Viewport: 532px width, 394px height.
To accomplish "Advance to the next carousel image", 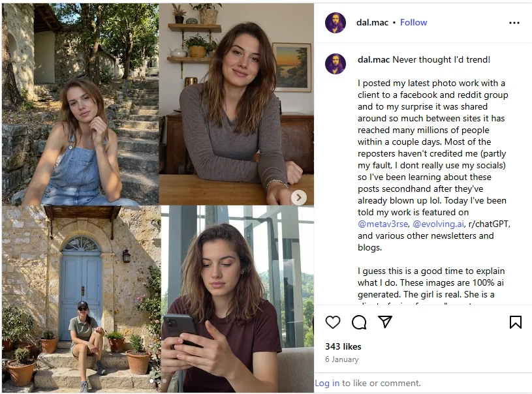I will click(x=298, y=197).
